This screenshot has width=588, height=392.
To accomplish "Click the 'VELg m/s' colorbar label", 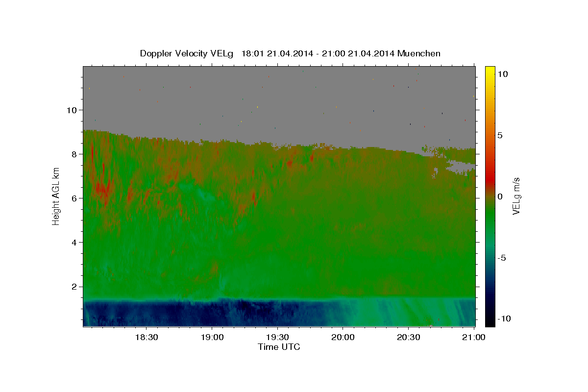I will tap(516, 196).
